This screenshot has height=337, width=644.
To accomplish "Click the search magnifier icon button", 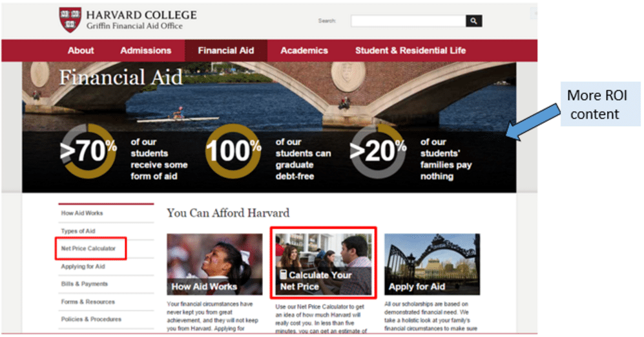I will (x=473, y=21).
